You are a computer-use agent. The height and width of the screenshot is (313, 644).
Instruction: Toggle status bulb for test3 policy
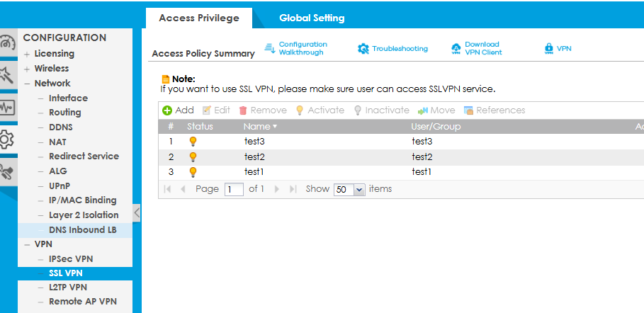(193, 142)
